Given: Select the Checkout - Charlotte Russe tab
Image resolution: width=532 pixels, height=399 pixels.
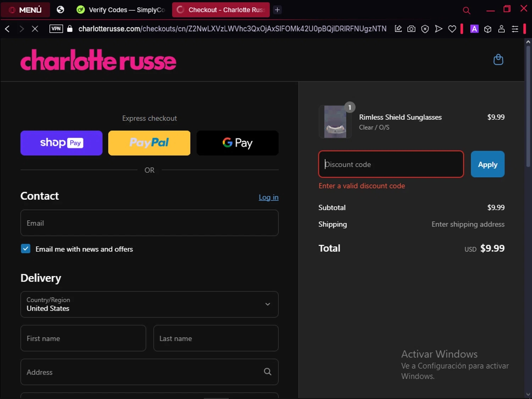Looking at the screenshot, I should [221, 10].
